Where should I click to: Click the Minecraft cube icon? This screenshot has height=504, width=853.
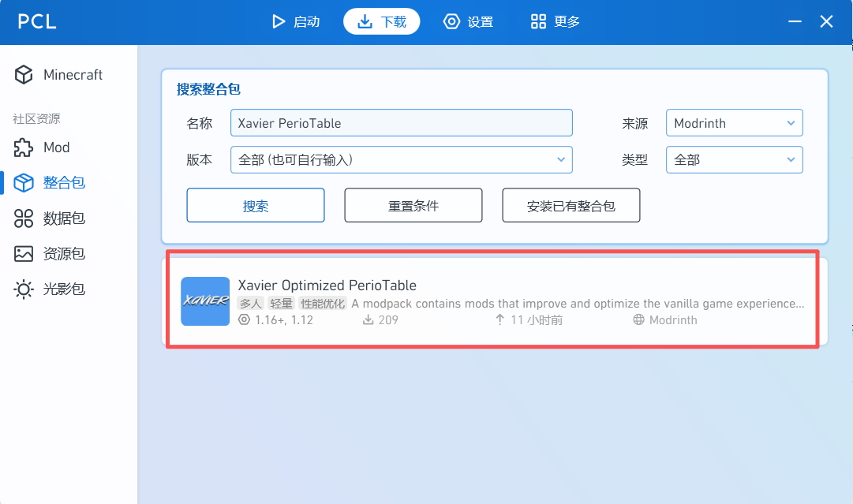pyautogui.click(x=24, y=74)
